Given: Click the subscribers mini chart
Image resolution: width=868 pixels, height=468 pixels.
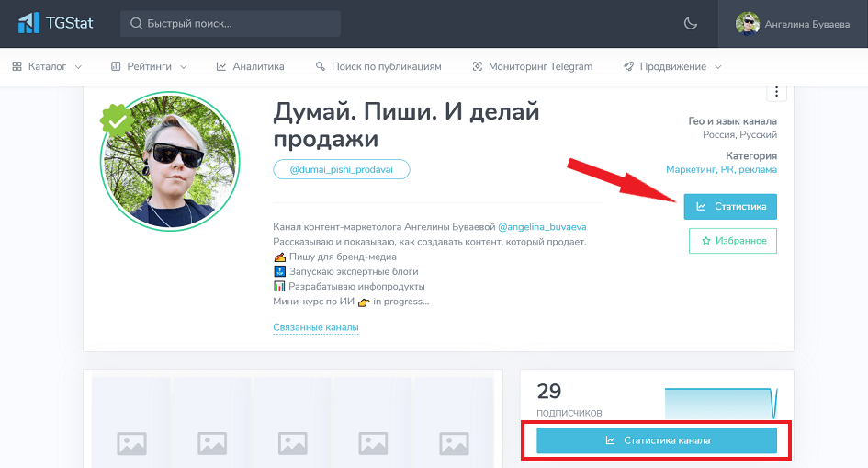Looking at the screenshot, I should (x=721, y=403).
